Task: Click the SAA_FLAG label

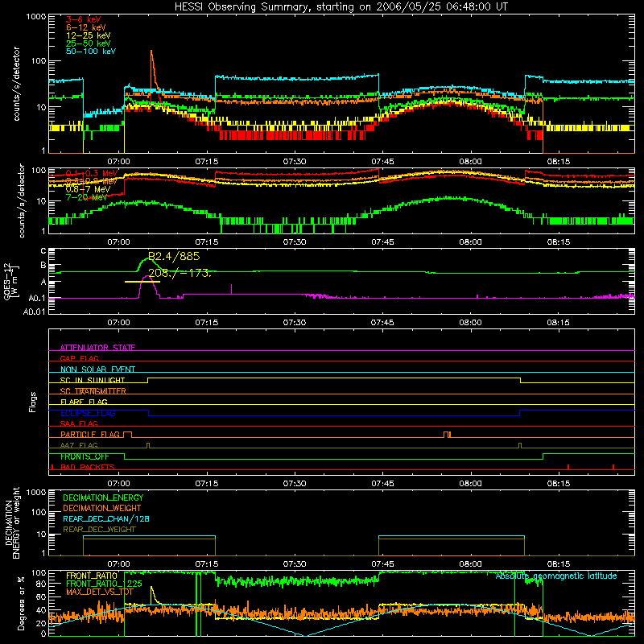Action: pos(79,423)
